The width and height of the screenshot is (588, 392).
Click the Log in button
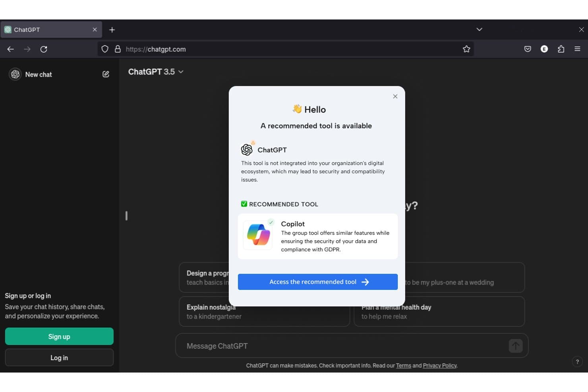point(59,357)
